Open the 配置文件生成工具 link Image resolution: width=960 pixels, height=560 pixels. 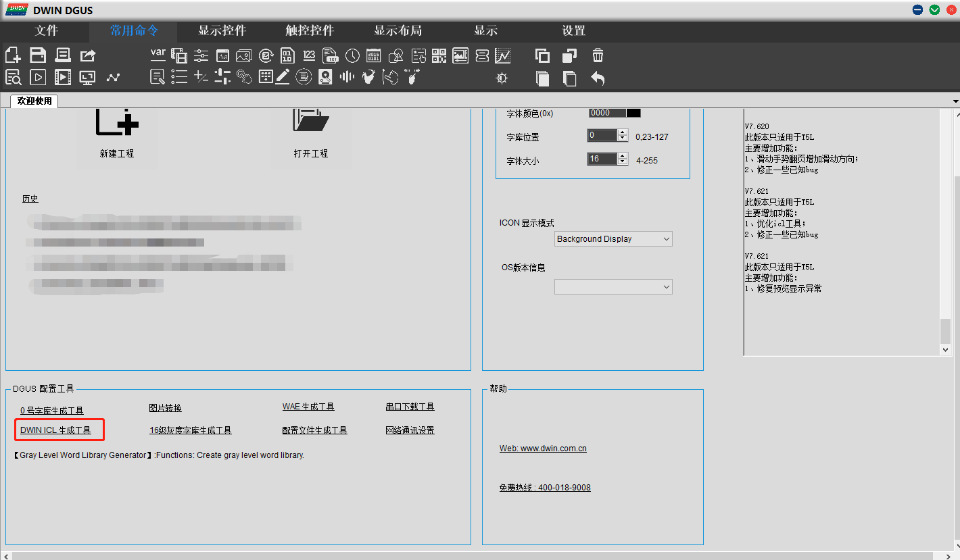tap(315, 430)
